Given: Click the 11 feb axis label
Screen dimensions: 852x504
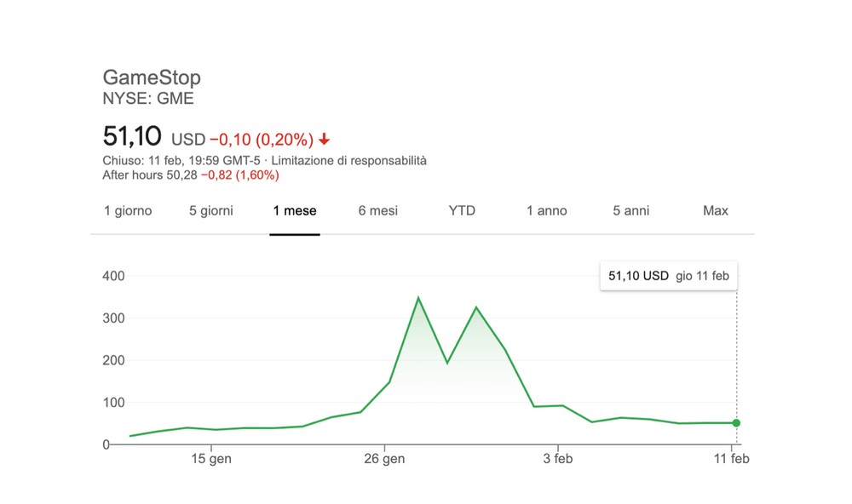Looking at the screenshot, I should point(731,459).
